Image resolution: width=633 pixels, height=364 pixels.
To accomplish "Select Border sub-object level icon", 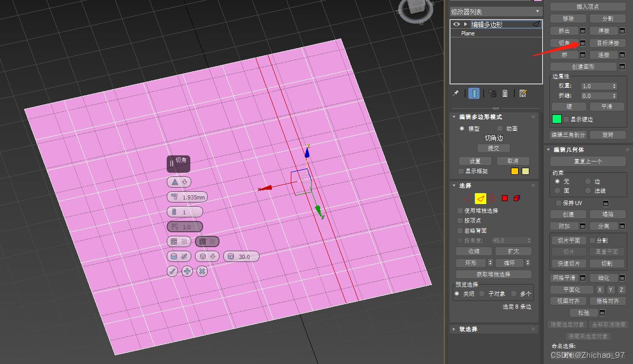I will [492, 198].
